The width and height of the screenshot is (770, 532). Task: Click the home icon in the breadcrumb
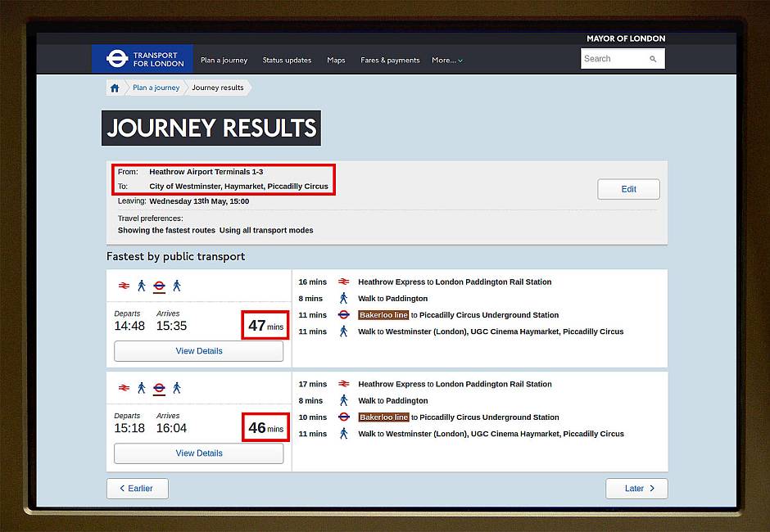115,88
